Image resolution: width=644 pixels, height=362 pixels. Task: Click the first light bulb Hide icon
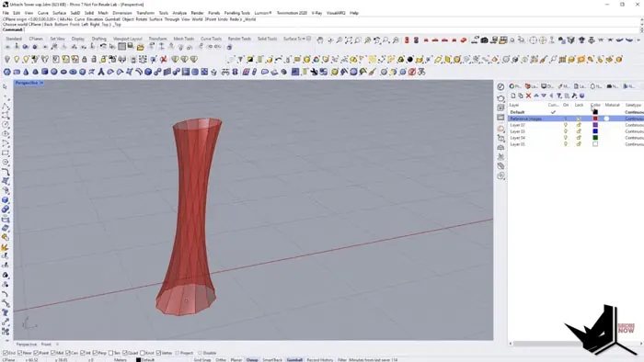coord(7,60)
